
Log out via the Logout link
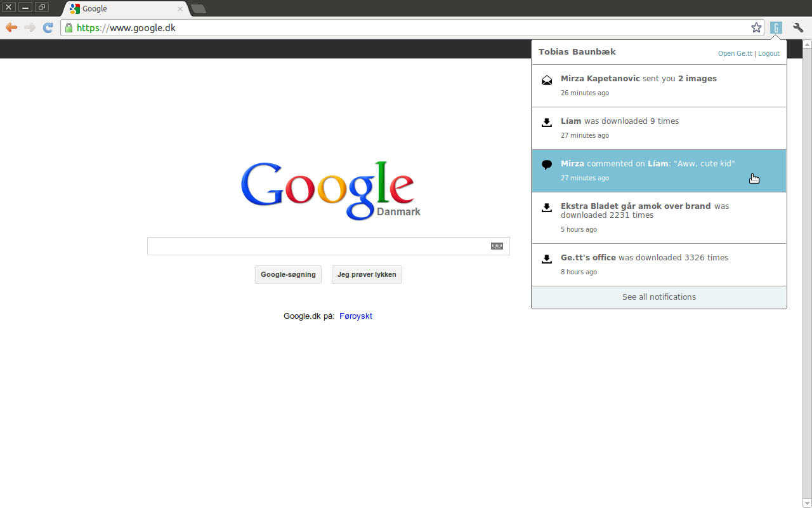[769, 53]
